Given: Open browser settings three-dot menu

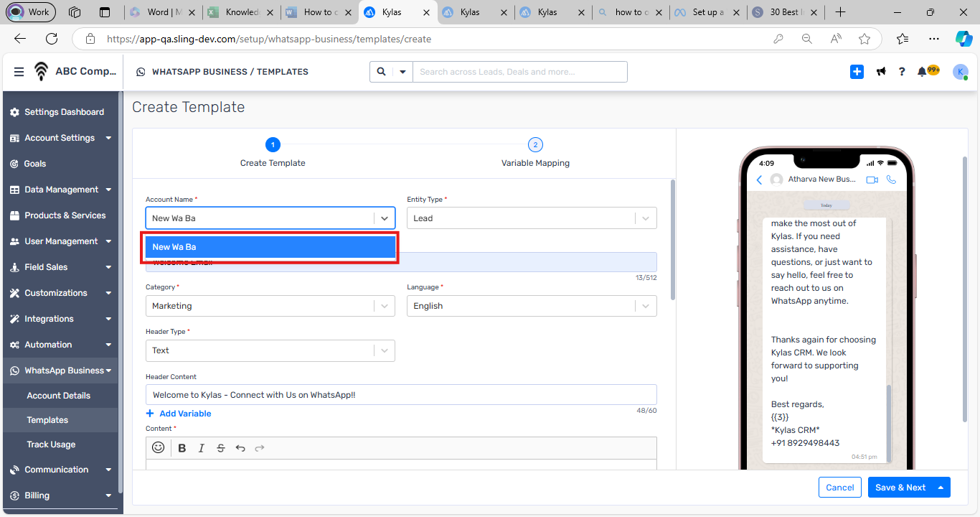Looking at the screenshot, I should pyautogui.click(x=933, y=39).
